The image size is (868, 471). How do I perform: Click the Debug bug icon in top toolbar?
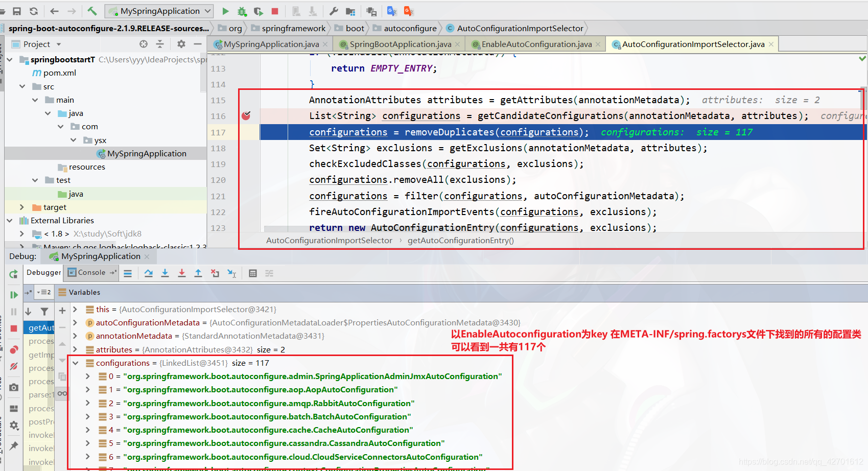click(242, 11)
